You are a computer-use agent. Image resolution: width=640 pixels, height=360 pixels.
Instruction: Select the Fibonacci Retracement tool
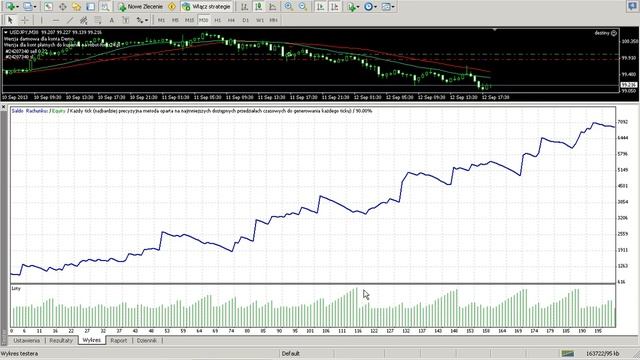[98, 20]
